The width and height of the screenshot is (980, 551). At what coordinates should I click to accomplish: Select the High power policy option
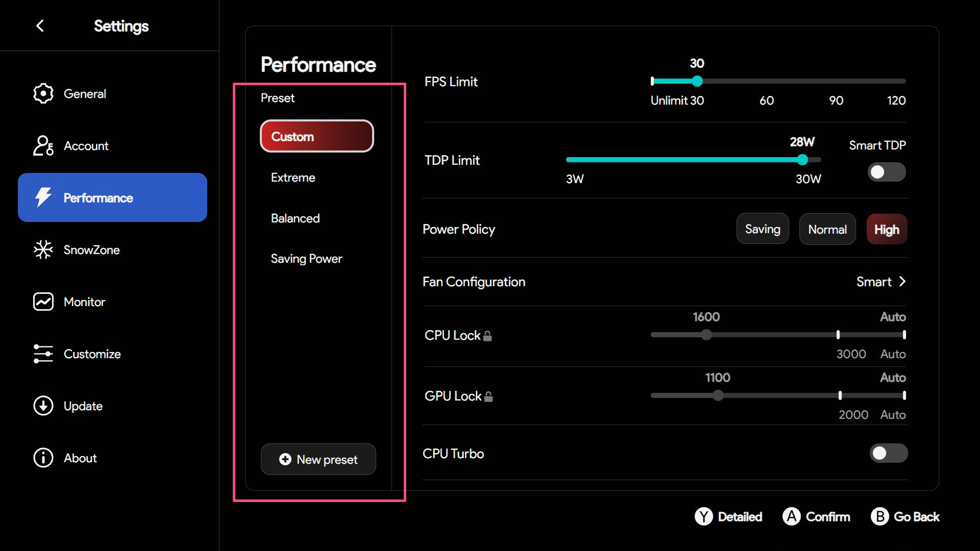click(887, 230)
